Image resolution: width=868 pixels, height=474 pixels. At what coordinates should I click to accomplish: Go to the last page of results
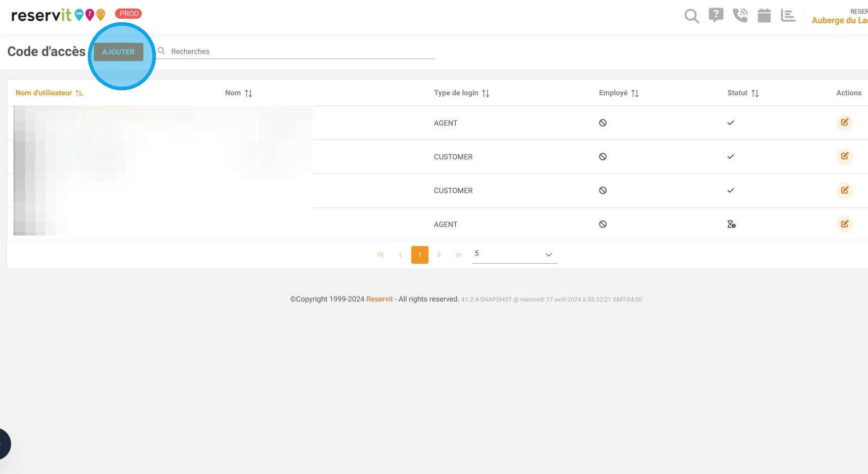tap(459, 255)
